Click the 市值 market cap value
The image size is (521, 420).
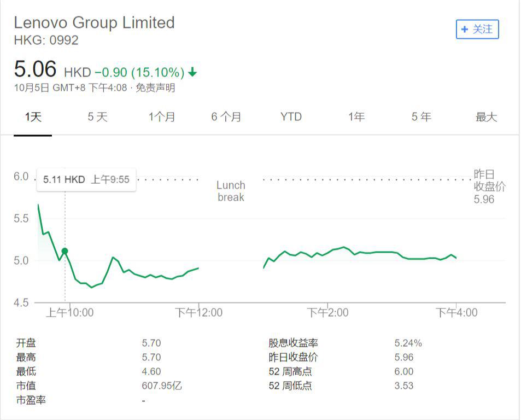(x=162, y=386)
